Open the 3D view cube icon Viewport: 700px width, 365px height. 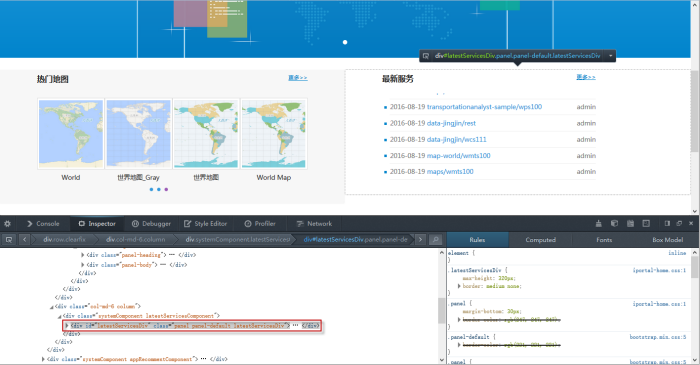[x=614, y=224]
